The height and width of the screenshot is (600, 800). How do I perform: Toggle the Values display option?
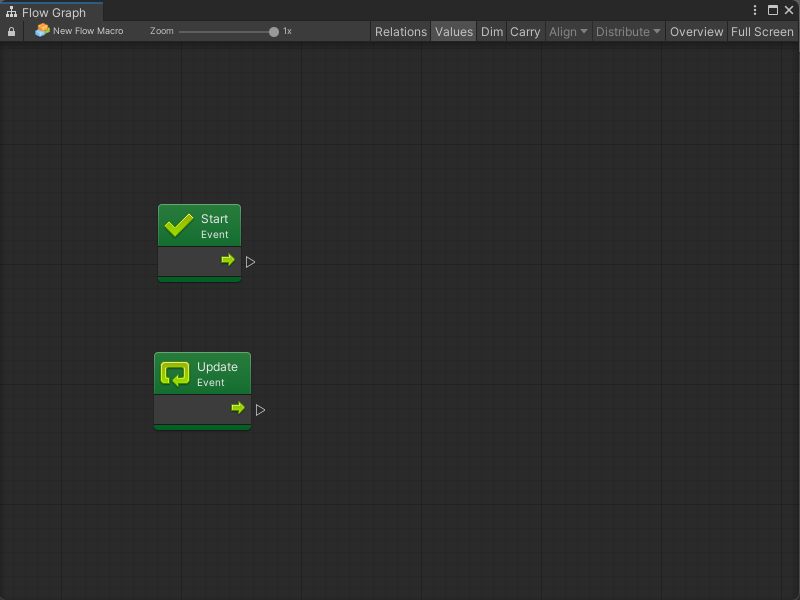453,32
